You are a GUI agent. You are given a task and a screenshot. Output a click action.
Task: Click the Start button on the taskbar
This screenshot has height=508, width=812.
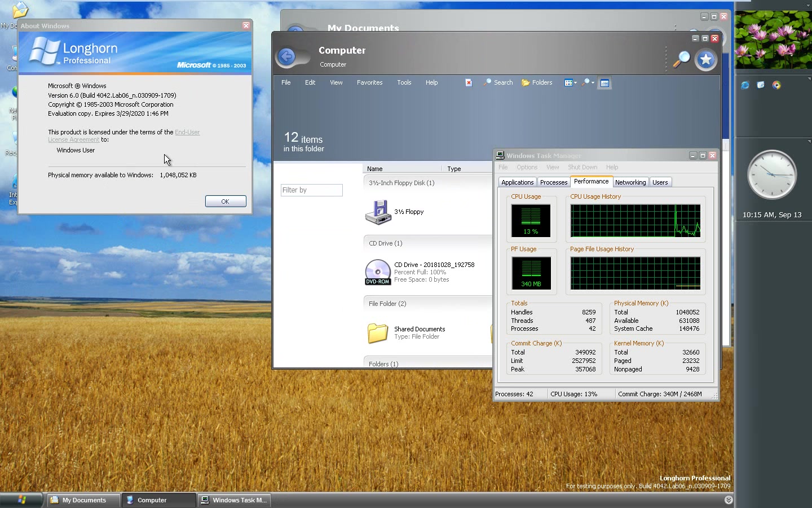[22, 500]
